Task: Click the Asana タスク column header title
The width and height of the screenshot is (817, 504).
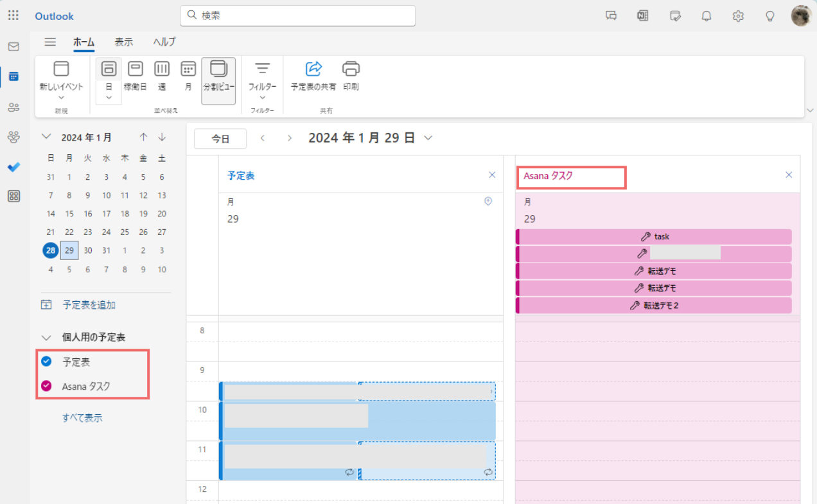Action: tap(548, 175)
